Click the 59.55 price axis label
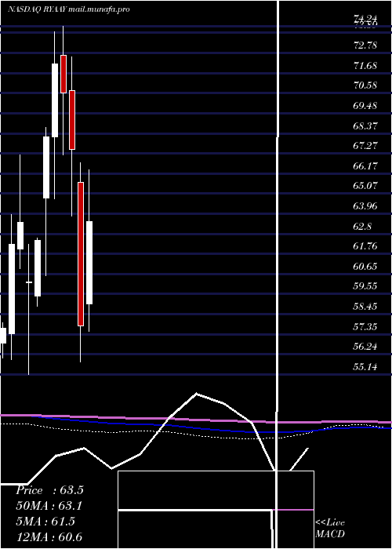This screenshot has width=392, height=549. click(365, 286)
